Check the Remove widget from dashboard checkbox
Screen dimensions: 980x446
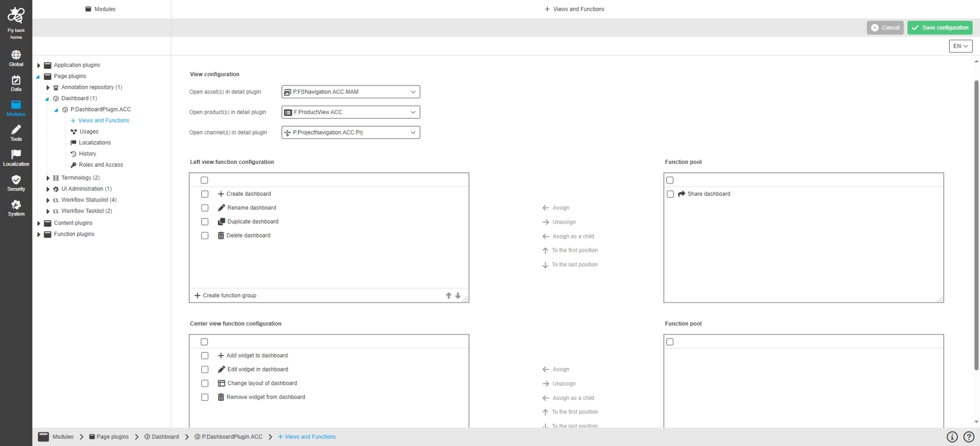click(205, 397)
